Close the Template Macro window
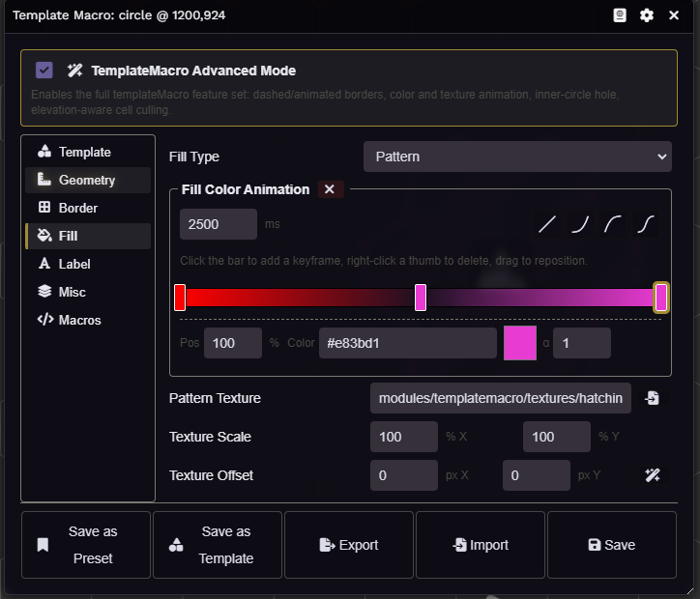 coord(674,15)
